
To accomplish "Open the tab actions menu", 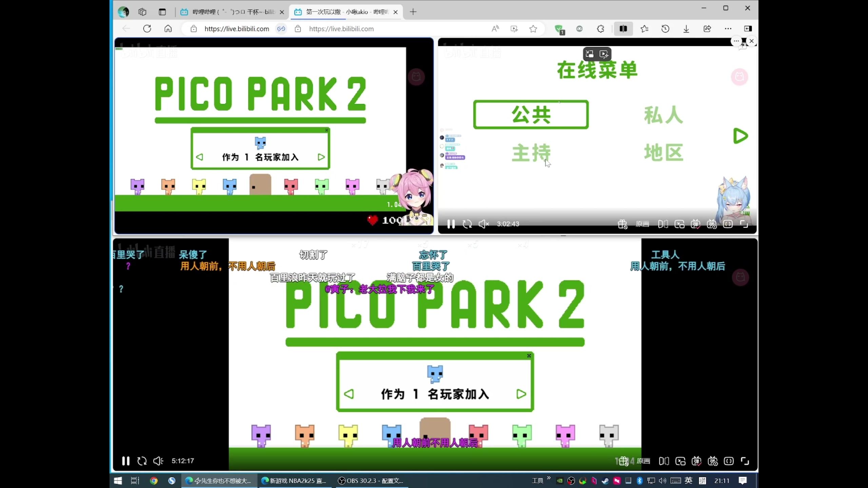I will [162, 12].
